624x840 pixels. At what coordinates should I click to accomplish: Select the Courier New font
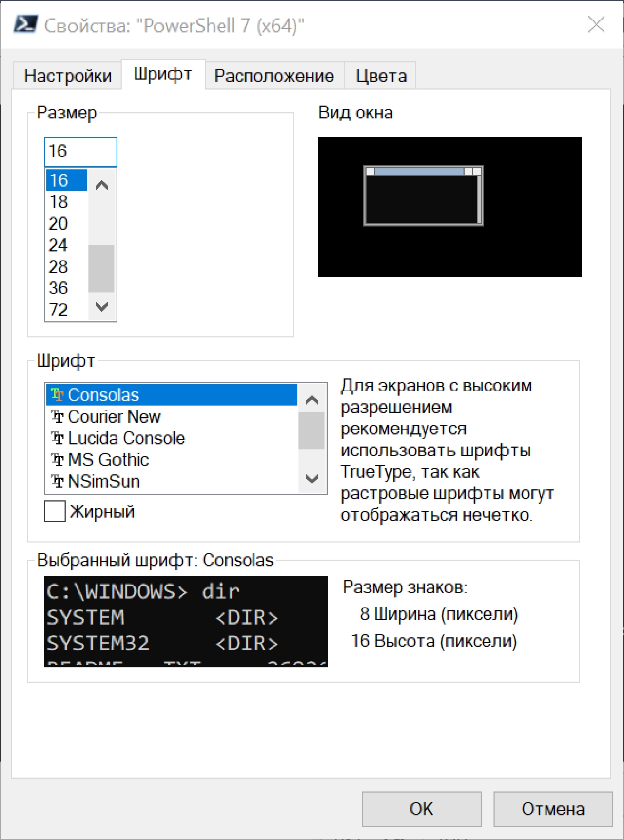click(x=172, y=417)
